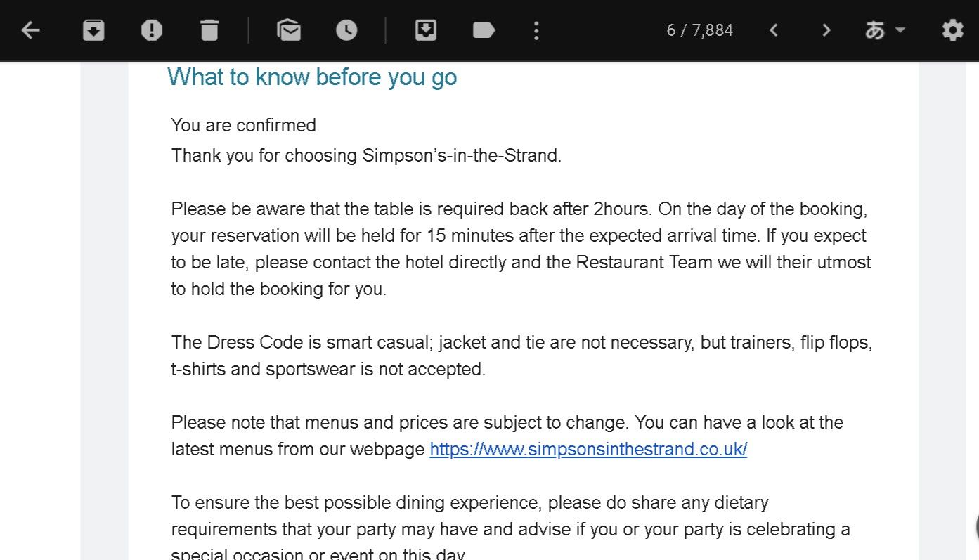Go back to the inbox list
The height and width of the screenshot is (560, 979).
click(30, 30)
